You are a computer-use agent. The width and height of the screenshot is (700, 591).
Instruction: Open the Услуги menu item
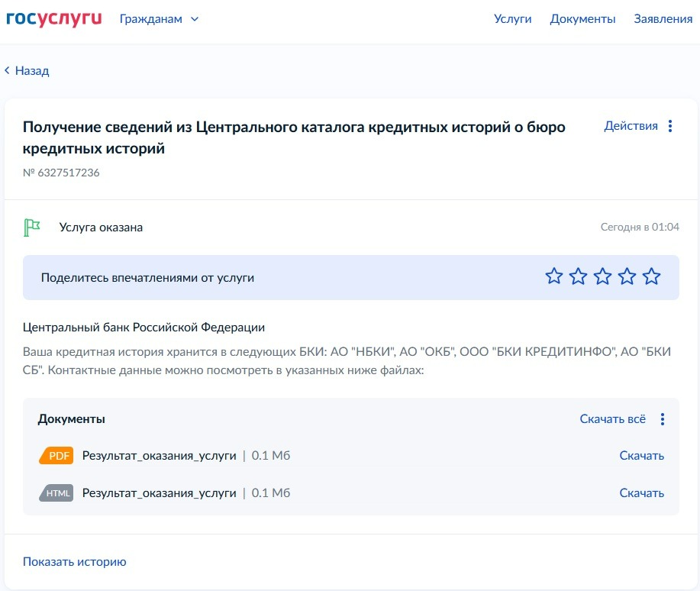512,19
